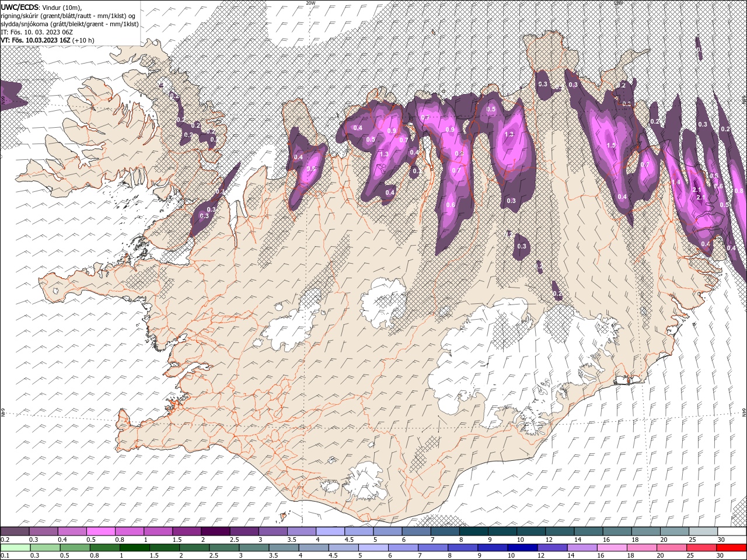
Task: Click the UWC/ECDS Vindur (10m) title text
Action: [41, 7]
